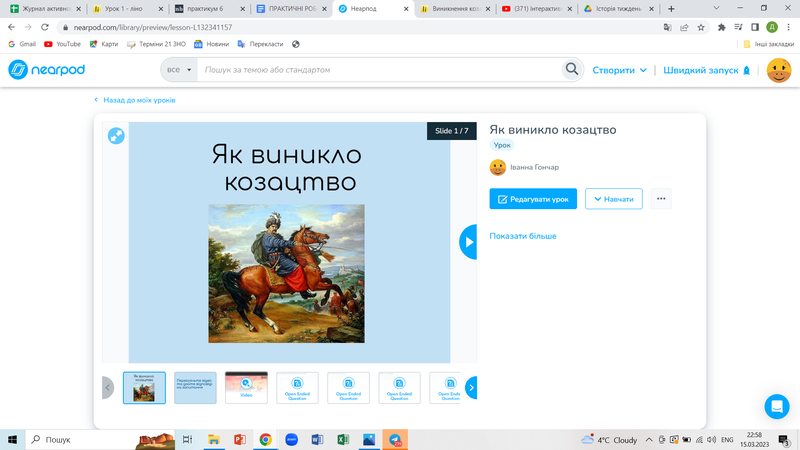Open File Explorer from the taskbar
Image resolution: width=800 pixels, height=450 pixels.
tap(214, 440)
